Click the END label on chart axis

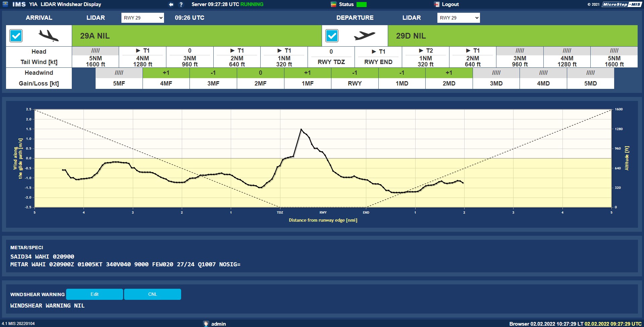(x=366, y=212)
